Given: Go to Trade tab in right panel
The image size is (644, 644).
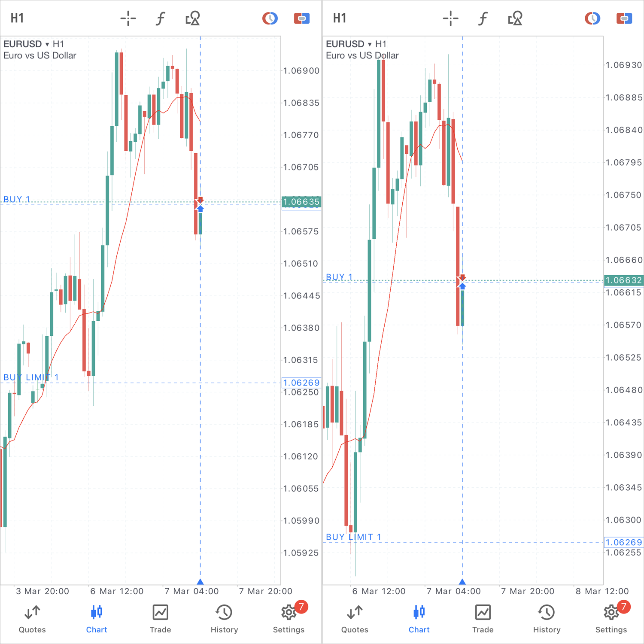Looking at the screenshot, I should point(483,618).
